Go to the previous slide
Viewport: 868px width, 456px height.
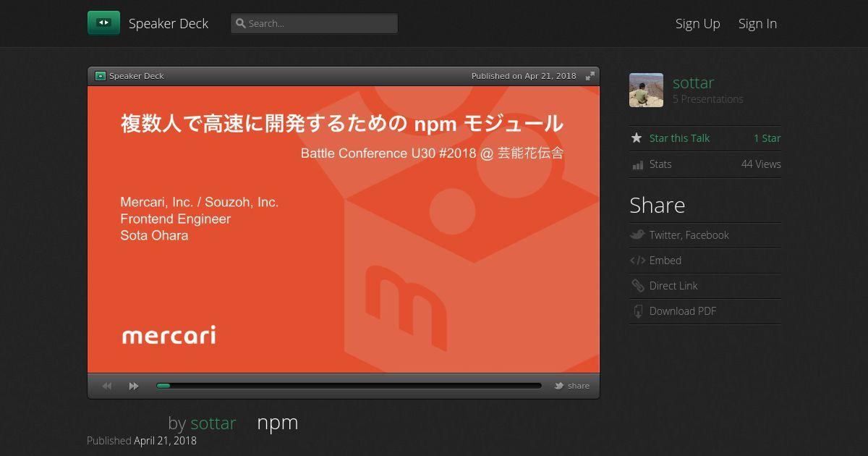pyautogui.click(x=107, y=386)
